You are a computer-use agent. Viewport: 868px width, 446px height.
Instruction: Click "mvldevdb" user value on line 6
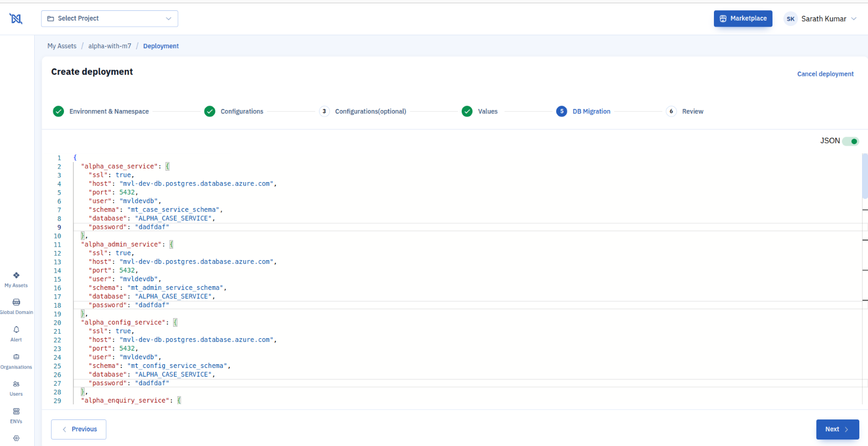[138, 201]
